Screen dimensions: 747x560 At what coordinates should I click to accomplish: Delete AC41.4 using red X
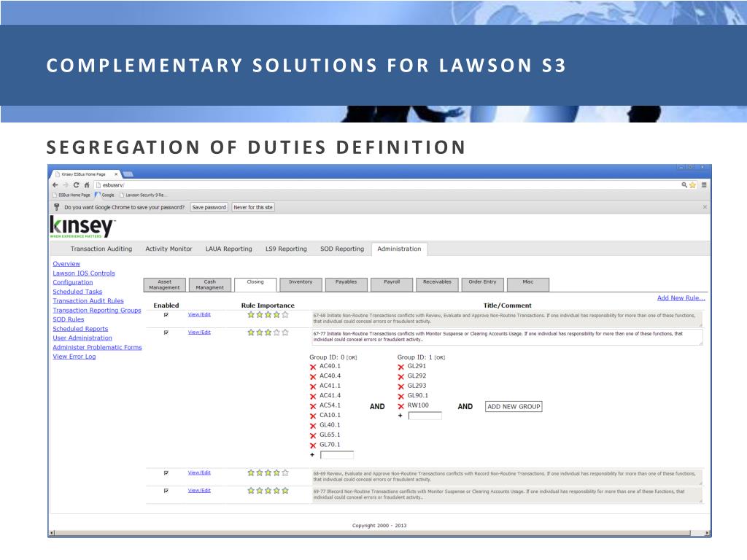(x=313, y=396)
